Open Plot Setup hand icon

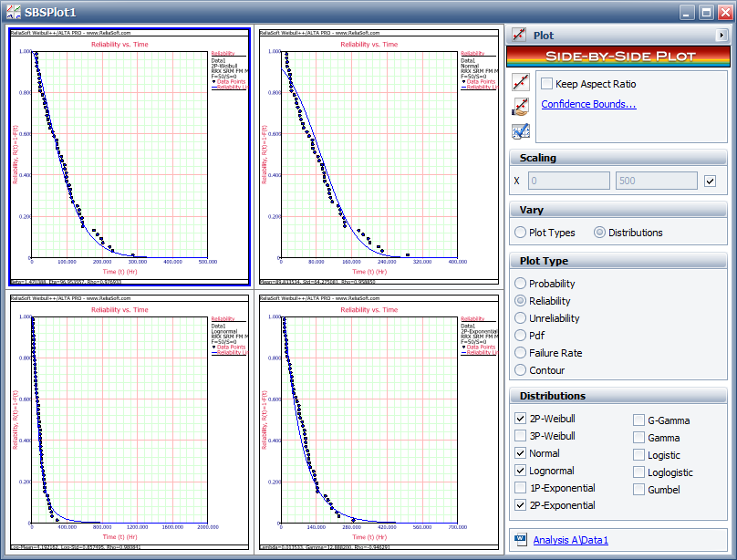coord(521,108)
